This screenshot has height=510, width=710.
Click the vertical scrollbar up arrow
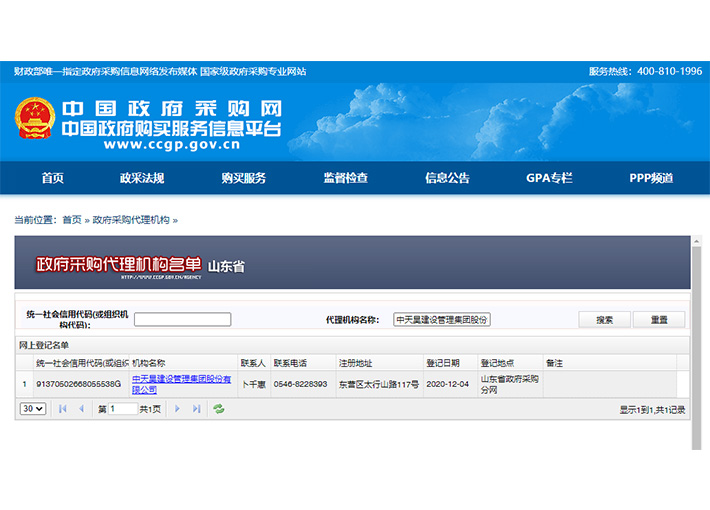click(x=696, y=242)
